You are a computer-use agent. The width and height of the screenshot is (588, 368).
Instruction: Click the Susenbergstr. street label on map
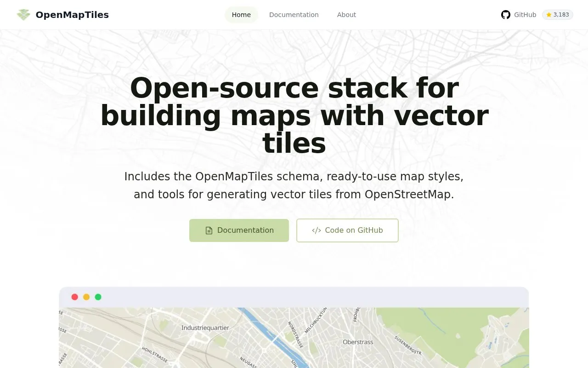click(x=408, y=345)
